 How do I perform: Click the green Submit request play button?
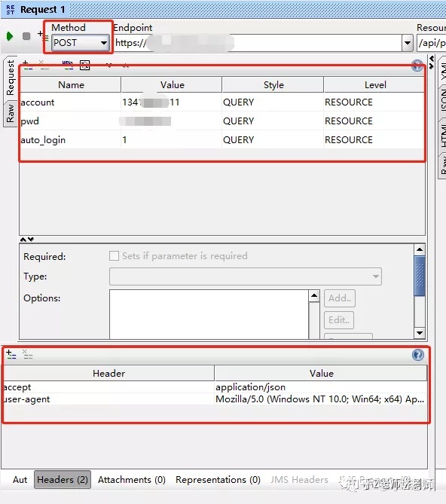[10, 36]
